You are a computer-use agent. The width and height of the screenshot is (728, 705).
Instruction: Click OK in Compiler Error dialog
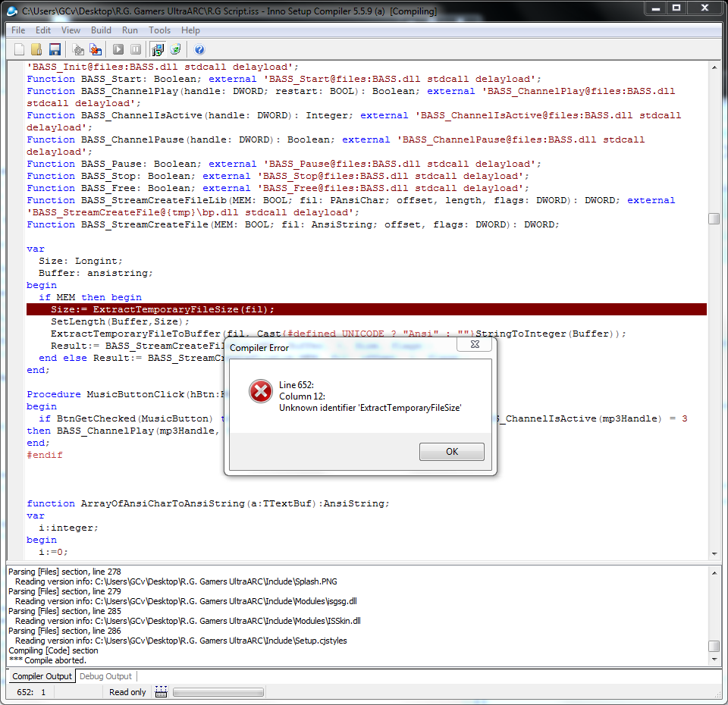(x=452, y=452)
